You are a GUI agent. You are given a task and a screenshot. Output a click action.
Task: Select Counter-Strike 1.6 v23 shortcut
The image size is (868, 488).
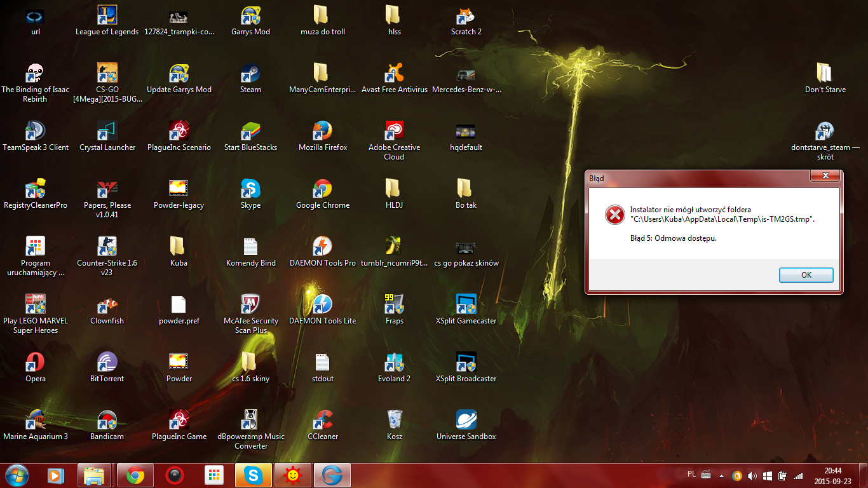107,256
